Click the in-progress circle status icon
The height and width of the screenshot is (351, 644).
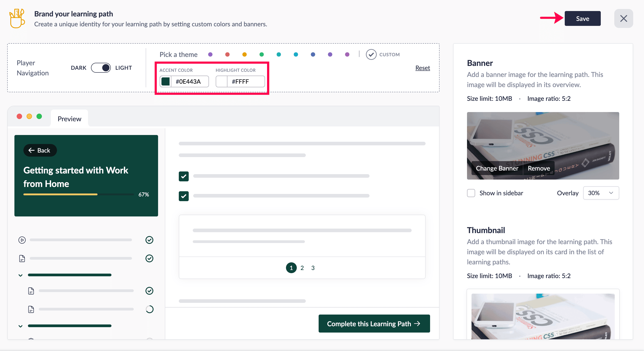pos(149,309)
